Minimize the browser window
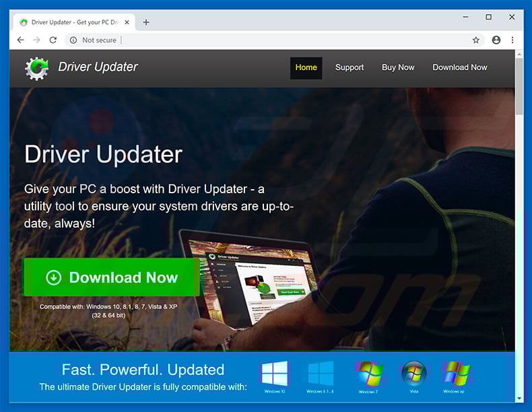This screenshot has width=532, height=412. (466, 17)
